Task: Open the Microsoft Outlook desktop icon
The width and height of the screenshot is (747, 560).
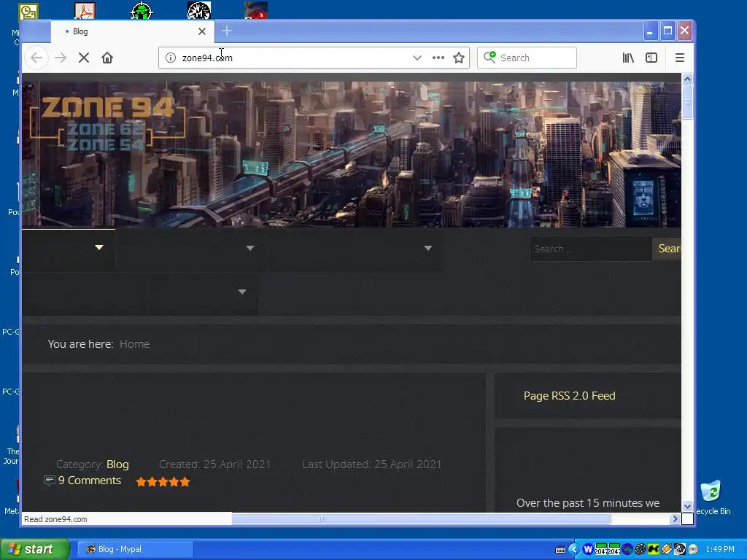Action: pos(28,12)
